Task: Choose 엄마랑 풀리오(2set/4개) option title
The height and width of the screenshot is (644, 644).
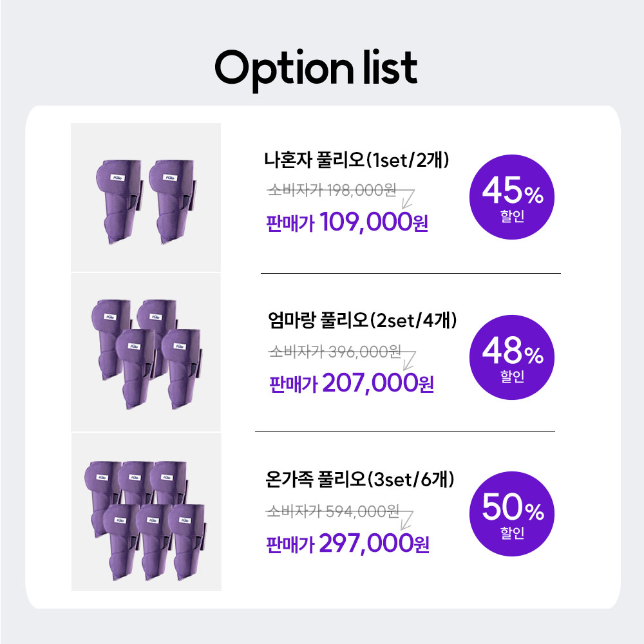Action: coord(362,320)
